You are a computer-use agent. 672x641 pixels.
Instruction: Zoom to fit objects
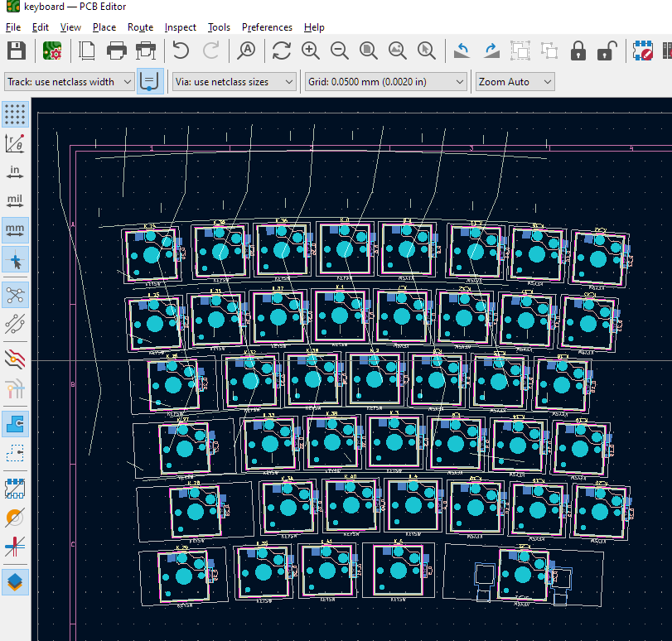tap(398, 51)
